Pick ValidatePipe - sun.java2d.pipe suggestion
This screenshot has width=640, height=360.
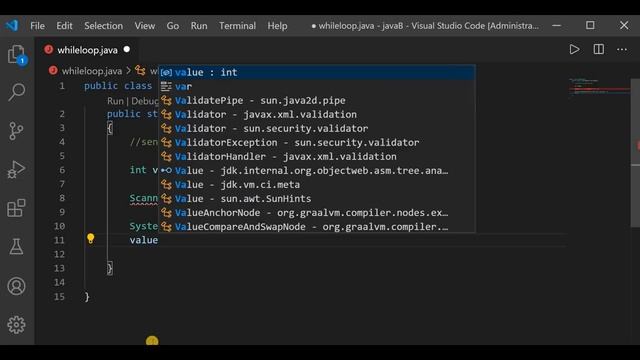pyautogui.click(x=317, y=100)
